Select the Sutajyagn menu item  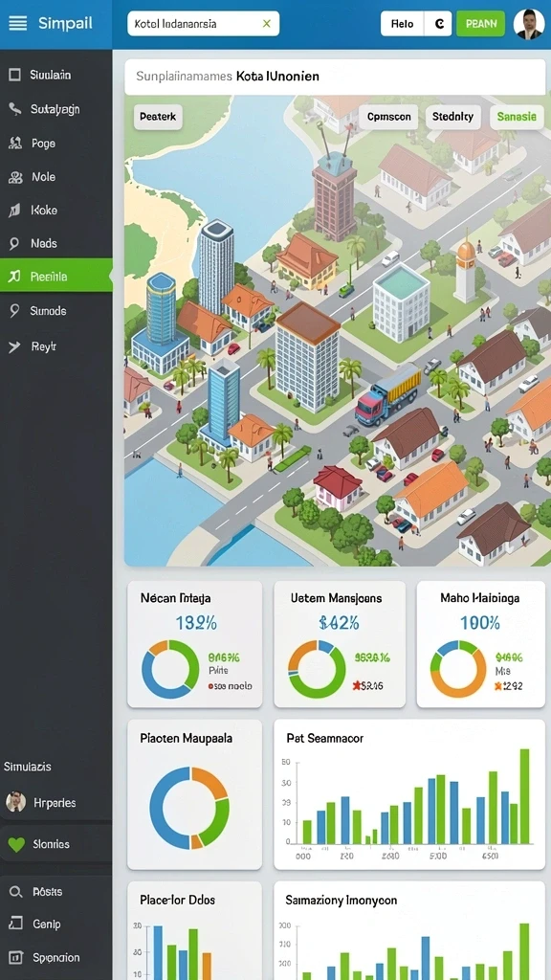(x=56, y=109)
